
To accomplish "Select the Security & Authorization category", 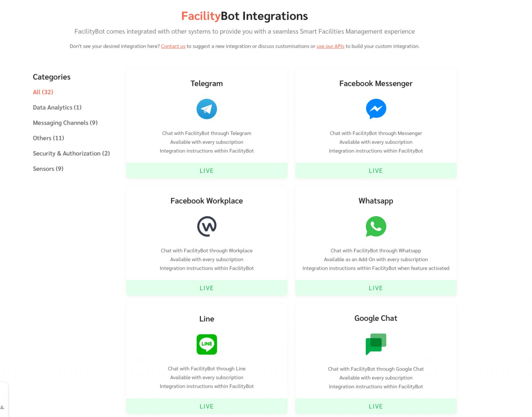I will click(x=71, y=153).
